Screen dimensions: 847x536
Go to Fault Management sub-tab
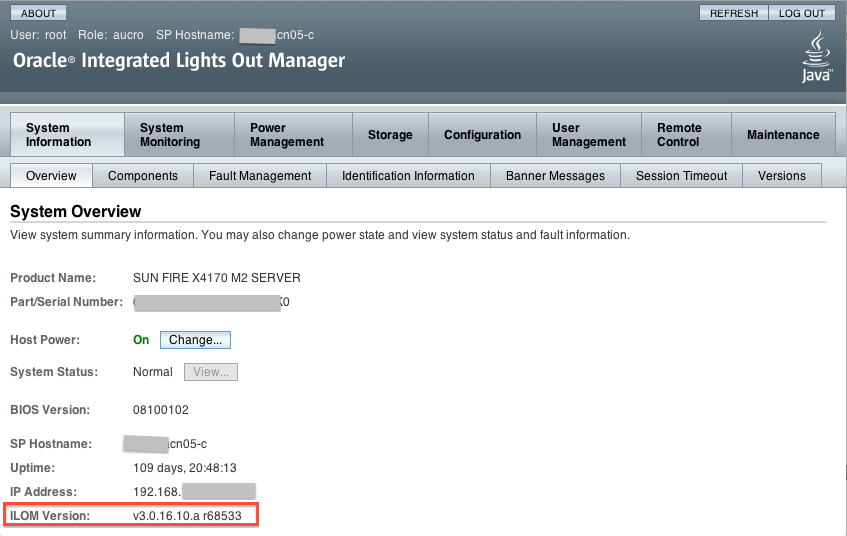pyautogui.click(x=260, y=176)
